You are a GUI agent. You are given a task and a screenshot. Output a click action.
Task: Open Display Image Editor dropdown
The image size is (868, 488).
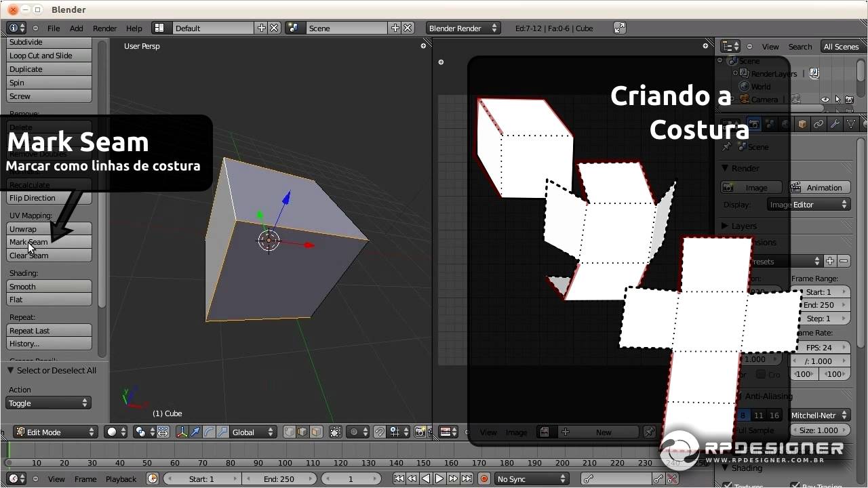tap(809, 204)
